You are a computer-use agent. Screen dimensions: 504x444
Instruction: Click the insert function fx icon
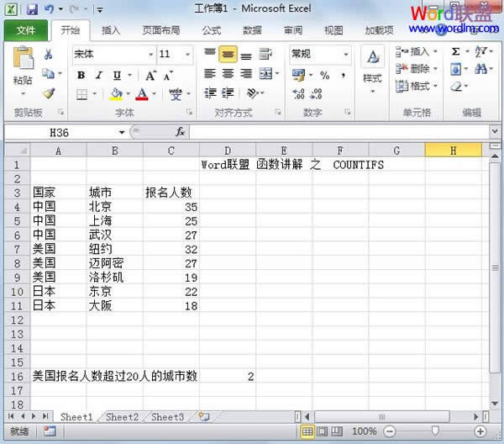(x=180, y=132)
